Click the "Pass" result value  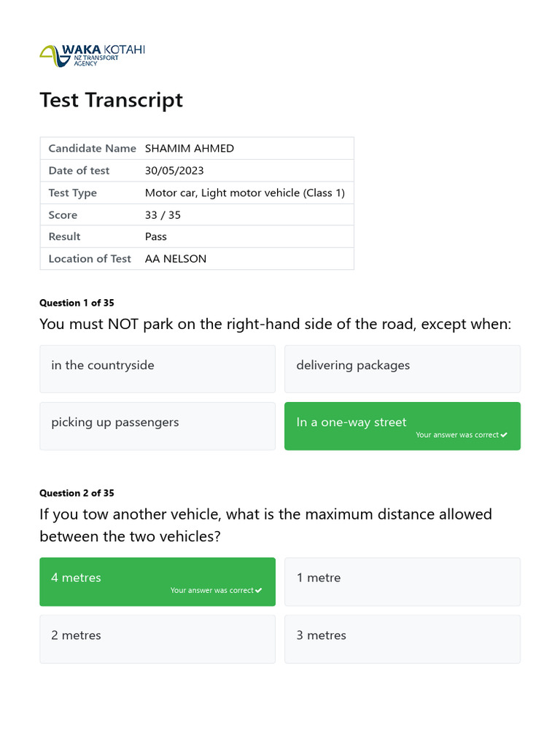coord(156,236)
